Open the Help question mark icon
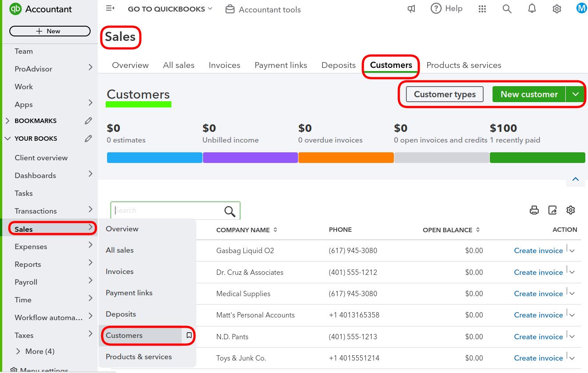Image resolution: width=588 pixels, height=373 pixels. [436, 8]
